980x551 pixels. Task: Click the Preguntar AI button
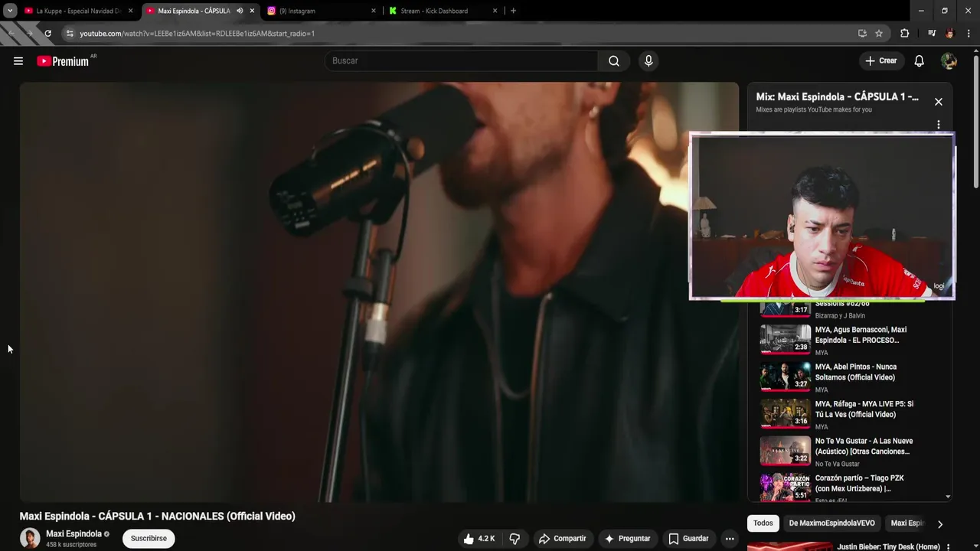(x=628, y=539)
